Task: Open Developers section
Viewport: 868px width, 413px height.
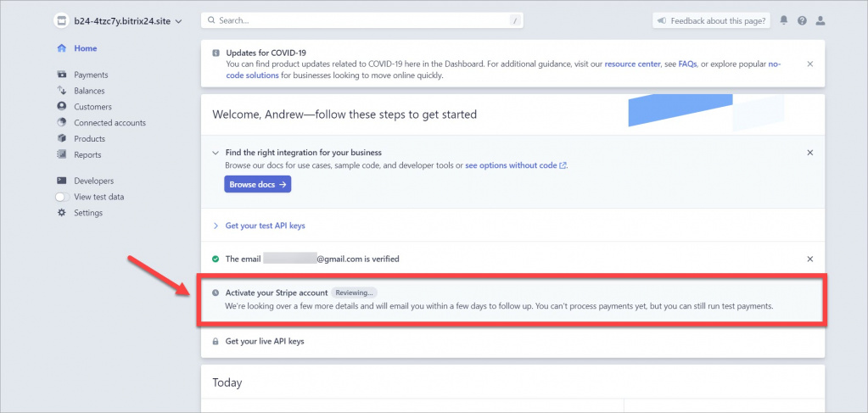Action: (x=93, y=181)
